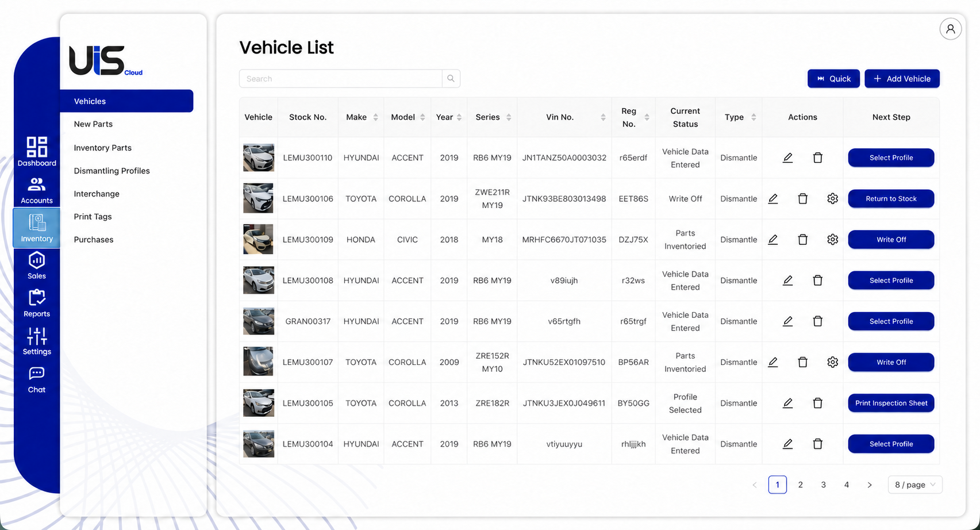Focus the vehicle Search field
Image resolution: width=980 pixels, height=530 pixels.
pyautogui.click(x=341, y=79)
